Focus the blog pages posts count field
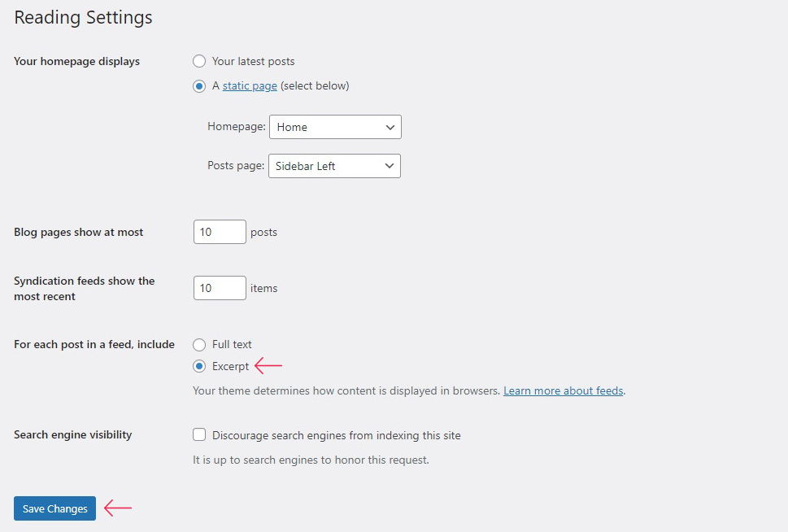788x532 pixels. point(220,232)
